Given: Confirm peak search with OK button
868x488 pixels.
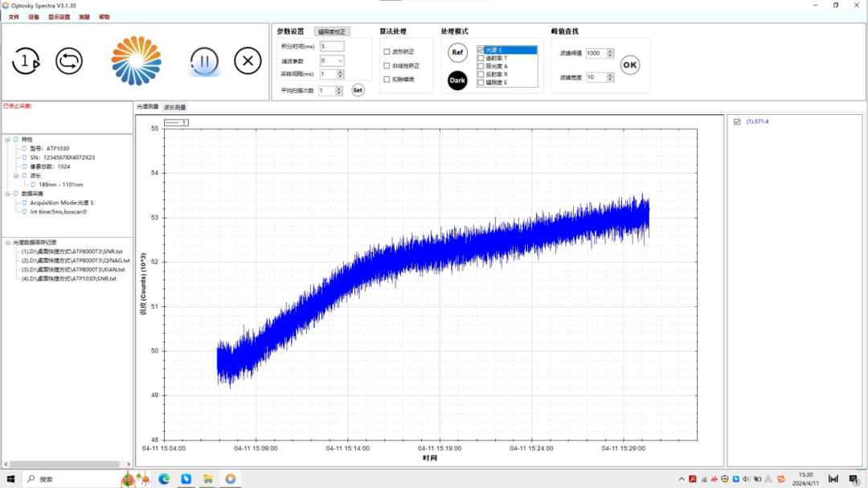Looking at the screenshot, I should coord(630,65).
